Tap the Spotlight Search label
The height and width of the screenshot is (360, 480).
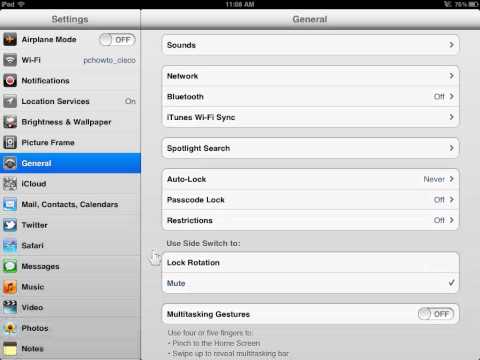point(198,148)
